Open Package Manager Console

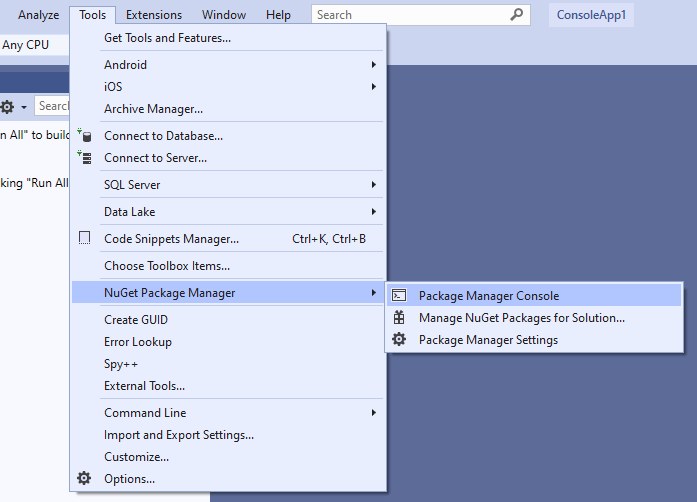[534, 296]
